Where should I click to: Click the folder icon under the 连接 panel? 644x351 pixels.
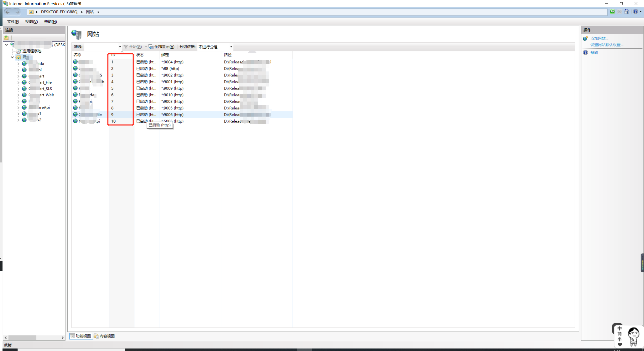(7, 37)
